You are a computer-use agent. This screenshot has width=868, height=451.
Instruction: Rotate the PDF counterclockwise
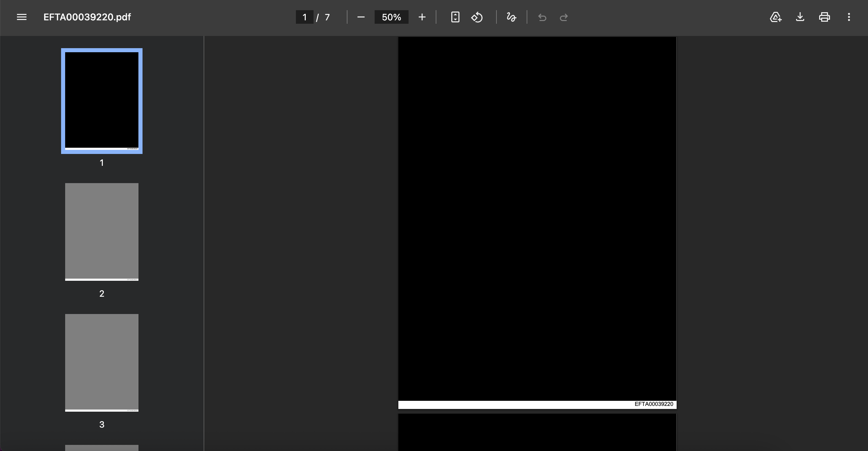pyautogui.click(x=477, y=17)
